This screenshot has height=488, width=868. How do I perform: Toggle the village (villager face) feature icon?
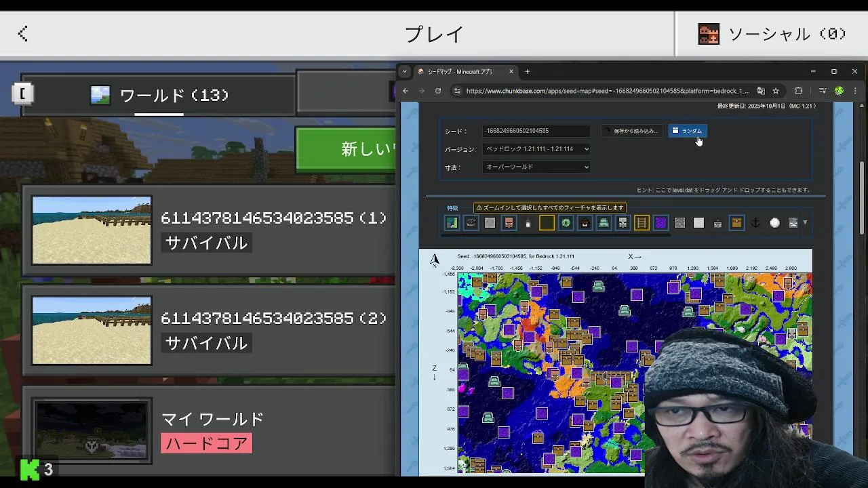pos(509,222)
